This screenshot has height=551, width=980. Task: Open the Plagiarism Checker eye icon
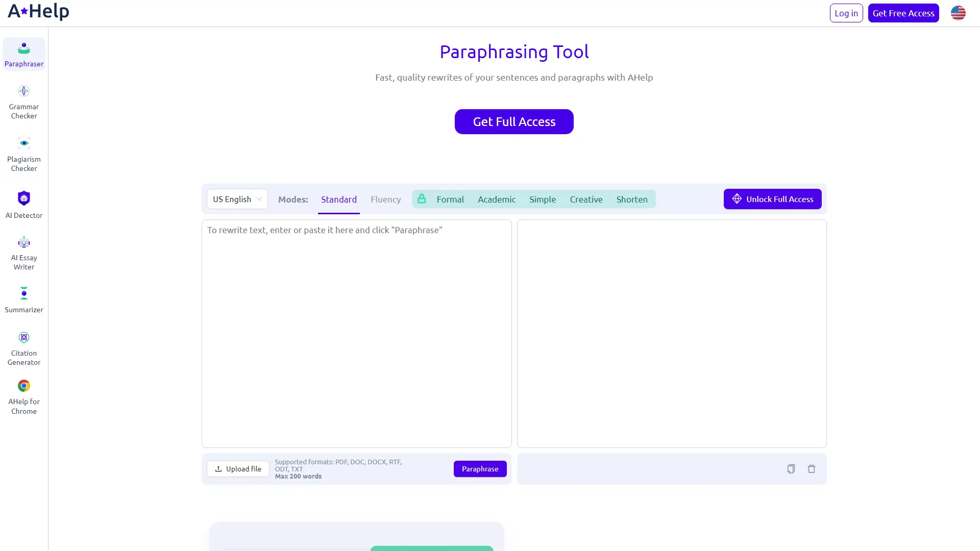coord(24,143)
